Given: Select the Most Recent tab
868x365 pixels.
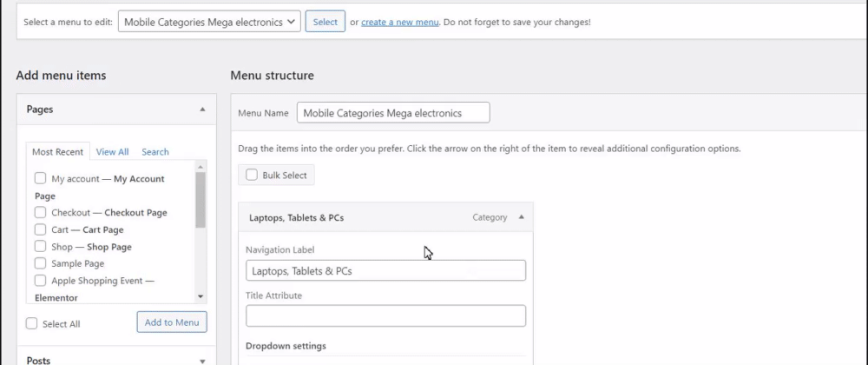Looking at the screenshot, I should (57, 152).
